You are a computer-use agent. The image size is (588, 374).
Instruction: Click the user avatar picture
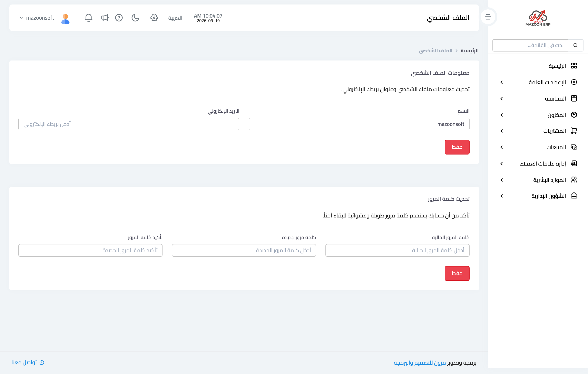tap(66, 18)
